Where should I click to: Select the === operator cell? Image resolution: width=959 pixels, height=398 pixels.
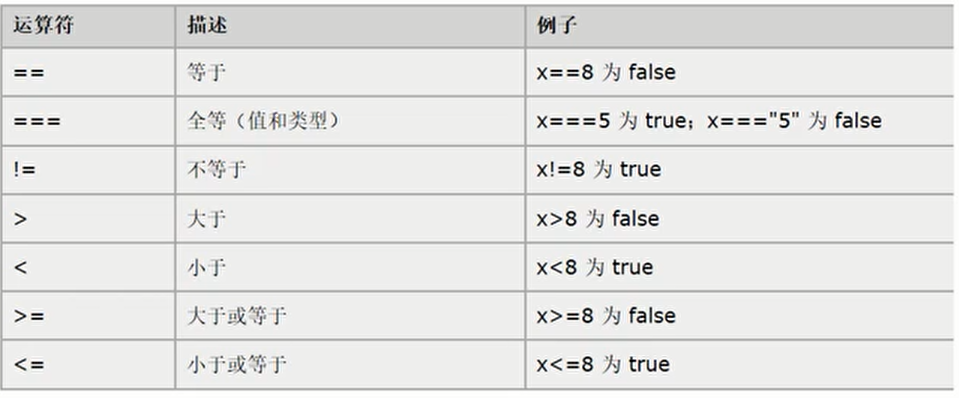88,121
